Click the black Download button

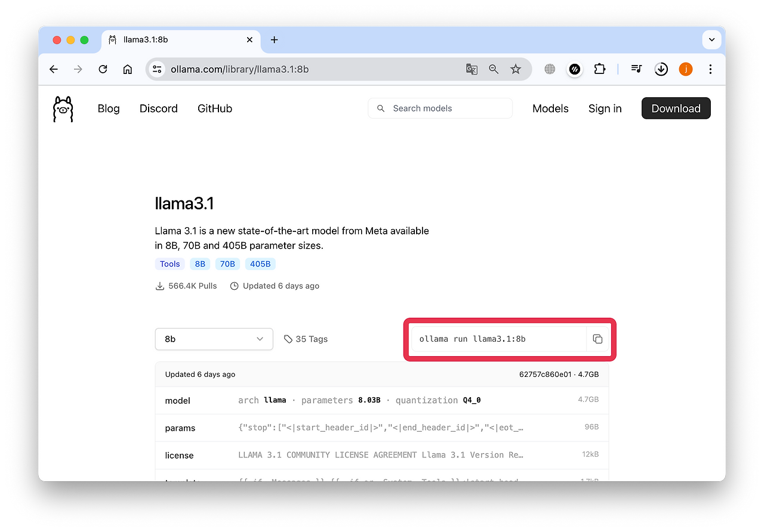[676, 108]
